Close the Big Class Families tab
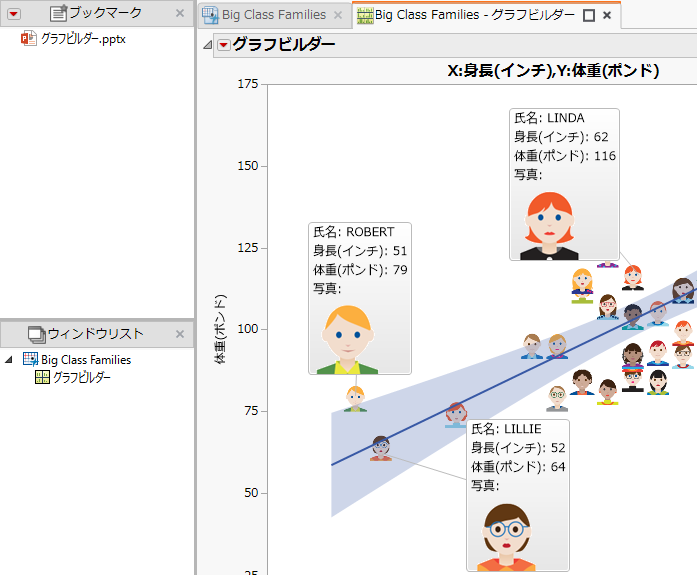This screenshot has height=575, width=697. [x=338, y=15]
